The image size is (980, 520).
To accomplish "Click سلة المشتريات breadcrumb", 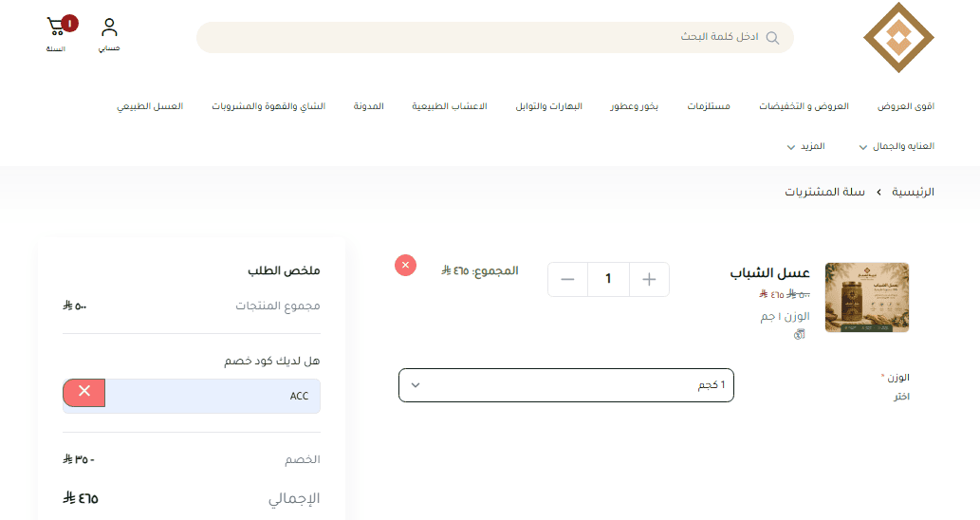I will point(825,192).
